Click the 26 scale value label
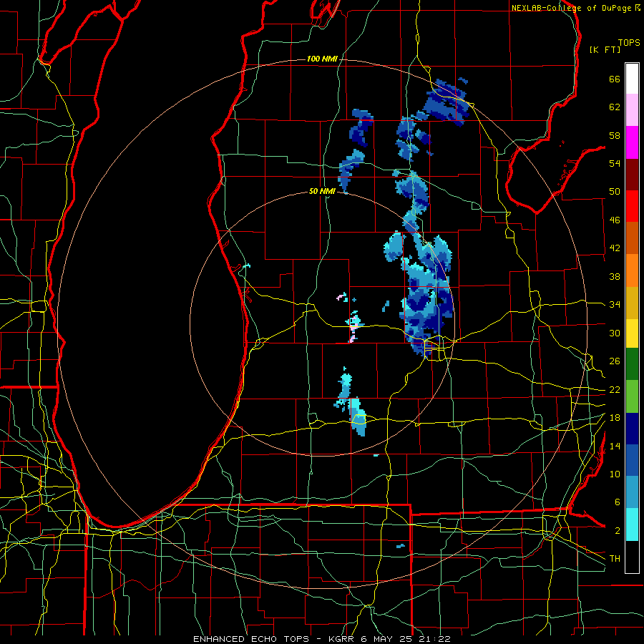This screenshot has height=644, width=644. coord(615,361)
